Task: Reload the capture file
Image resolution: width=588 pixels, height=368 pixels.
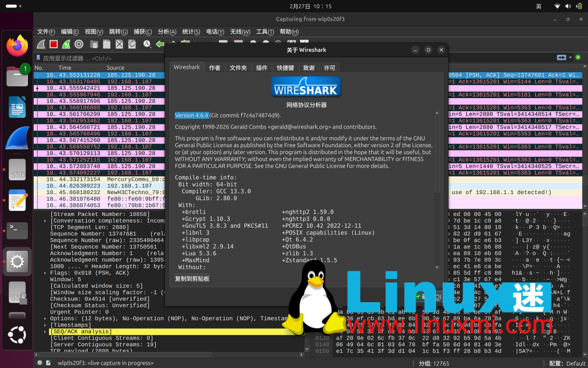Action: (132, 44)
